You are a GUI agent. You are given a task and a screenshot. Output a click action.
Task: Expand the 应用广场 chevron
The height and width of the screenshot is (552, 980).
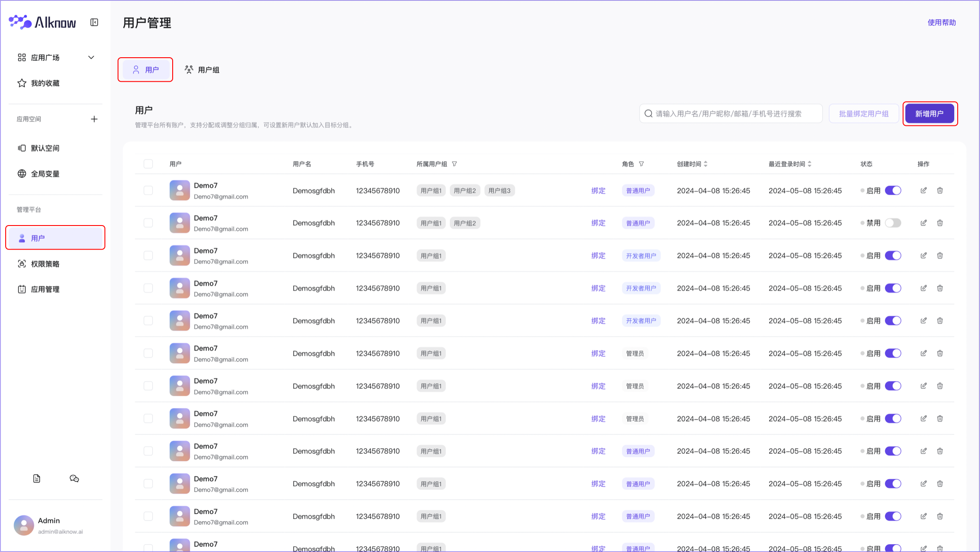pyautogui.click(x=91, y=57)
